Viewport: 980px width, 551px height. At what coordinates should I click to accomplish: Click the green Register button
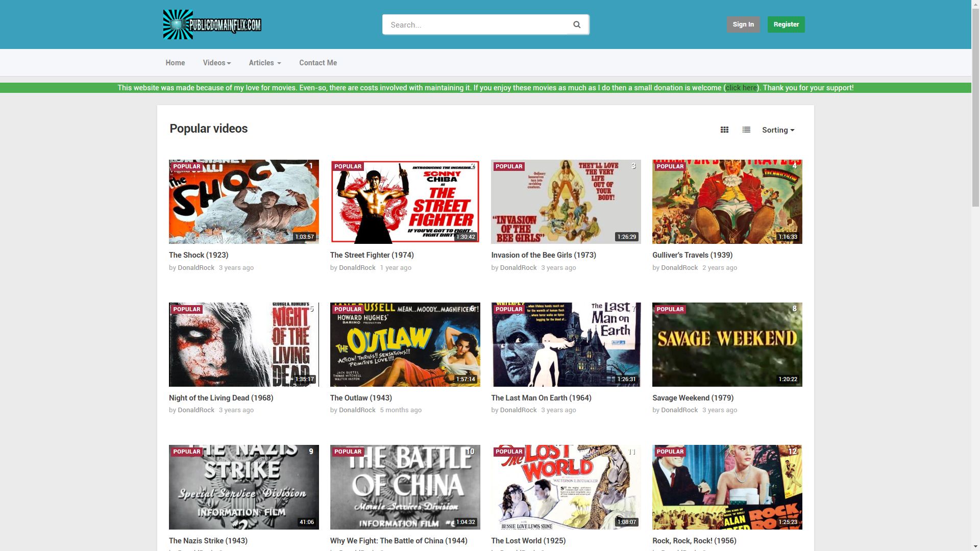coord(786,24)
